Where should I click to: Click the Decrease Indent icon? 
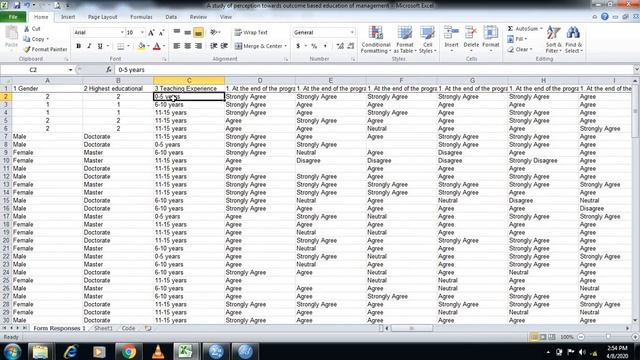(213, 46)
